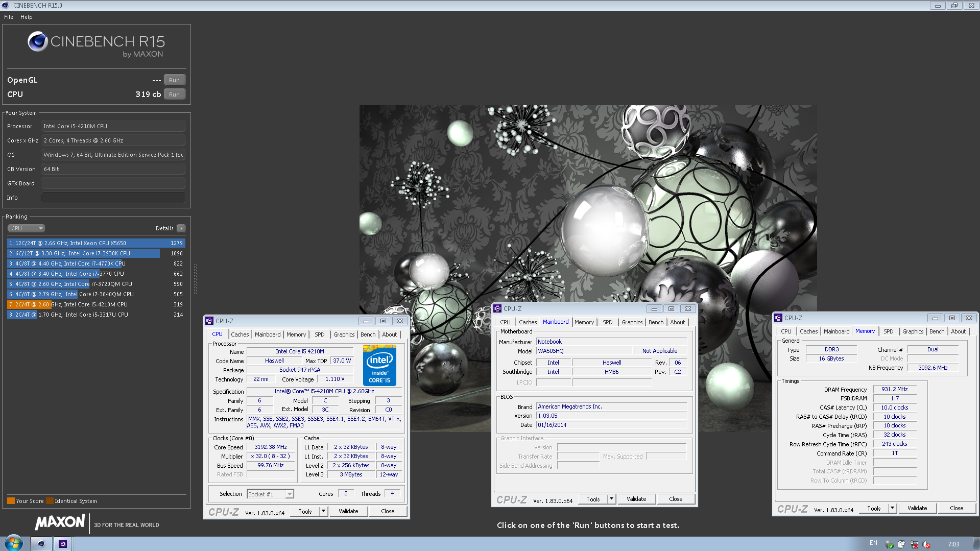Open Caches tab in right CPU-Z window
This screenshot has height=551, width=980.
808,331
